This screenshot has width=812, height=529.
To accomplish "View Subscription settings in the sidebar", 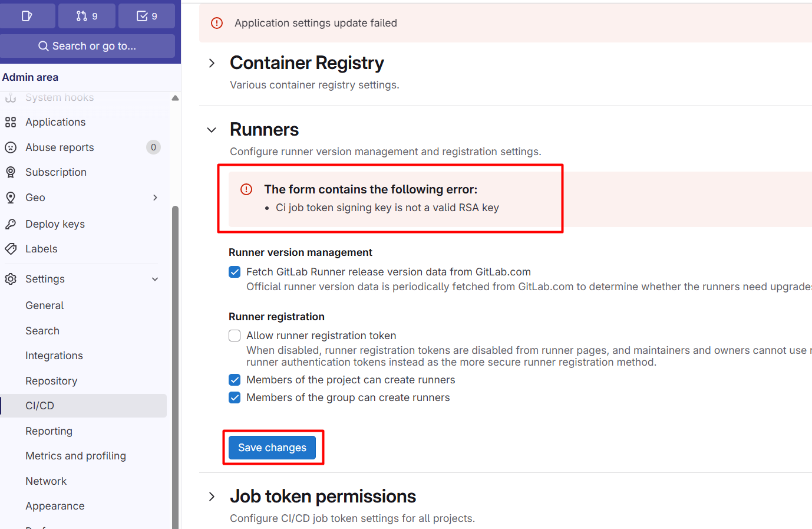I will click(55, 172).
